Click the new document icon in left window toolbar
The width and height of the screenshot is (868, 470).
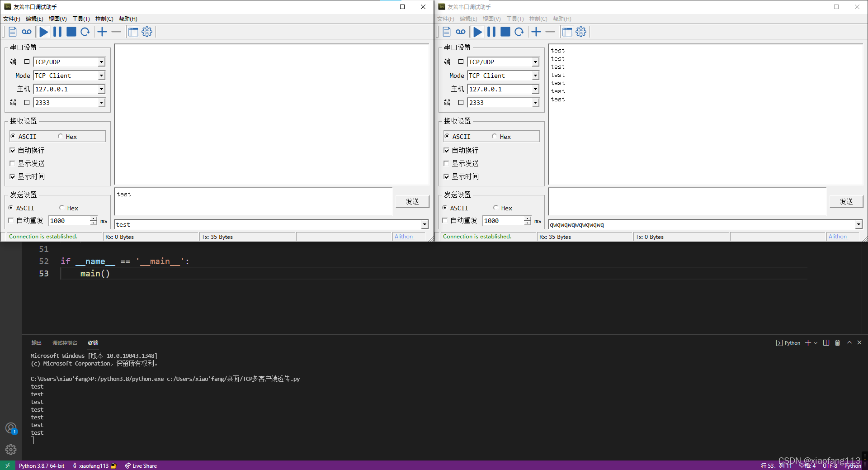(x=13, y=32)
